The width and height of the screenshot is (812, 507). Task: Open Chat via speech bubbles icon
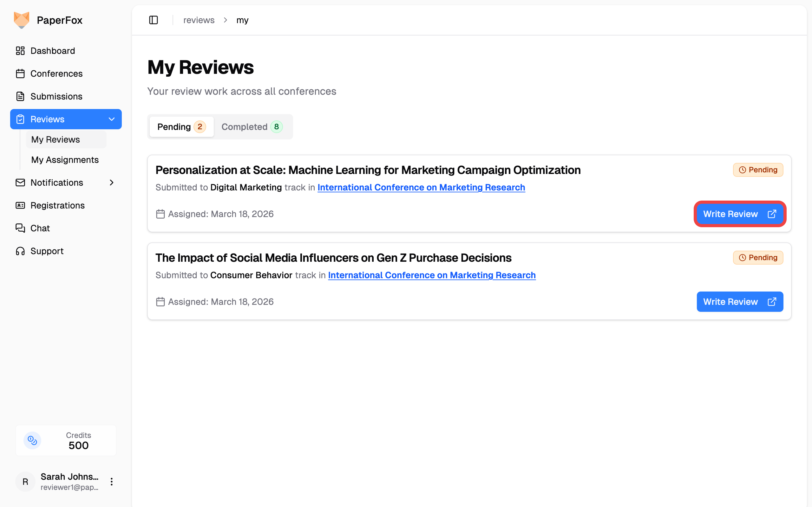(20, 228)
